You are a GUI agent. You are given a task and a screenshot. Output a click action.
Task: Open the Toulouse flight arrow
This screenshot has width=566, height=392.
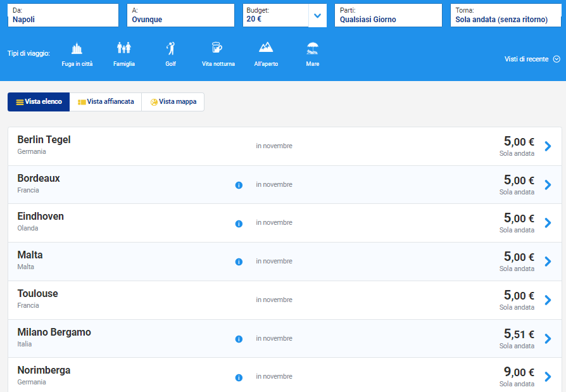(548, 300)
